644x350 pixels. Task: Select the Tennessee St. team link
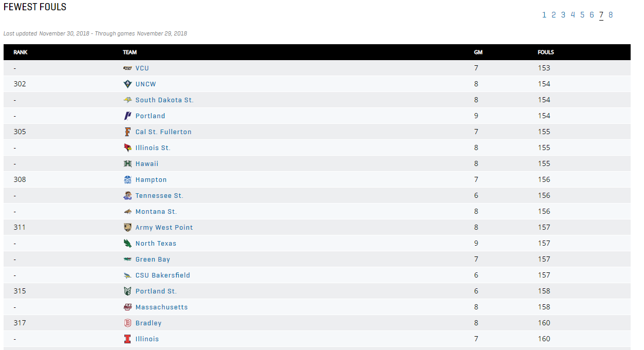tap(159, 196)
